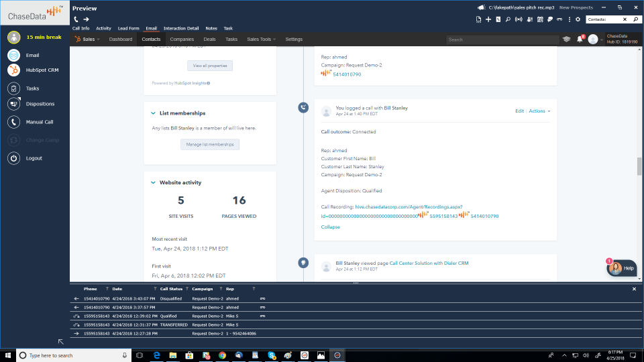Open the Rep column filter
The height and width of the screenshot is (362, 644).
pos(254,289)
